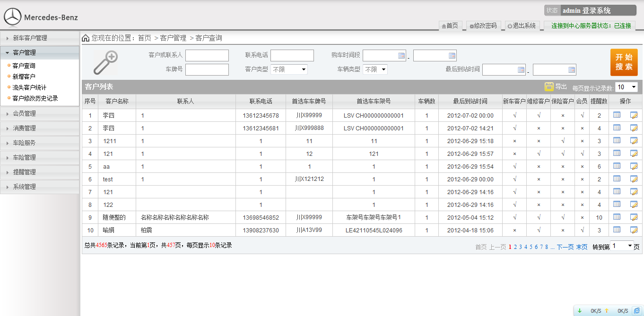This screenshot has width=644, height=316.
Task: Select 流失客户统计 in the sidebar
Action: coord(29,87)
